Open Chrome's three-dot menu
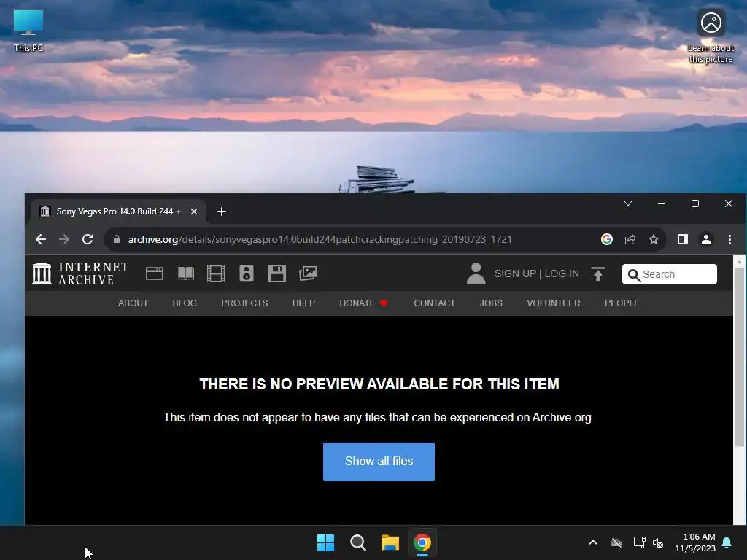This screenshot has width=747, height=560. (729, 239)
